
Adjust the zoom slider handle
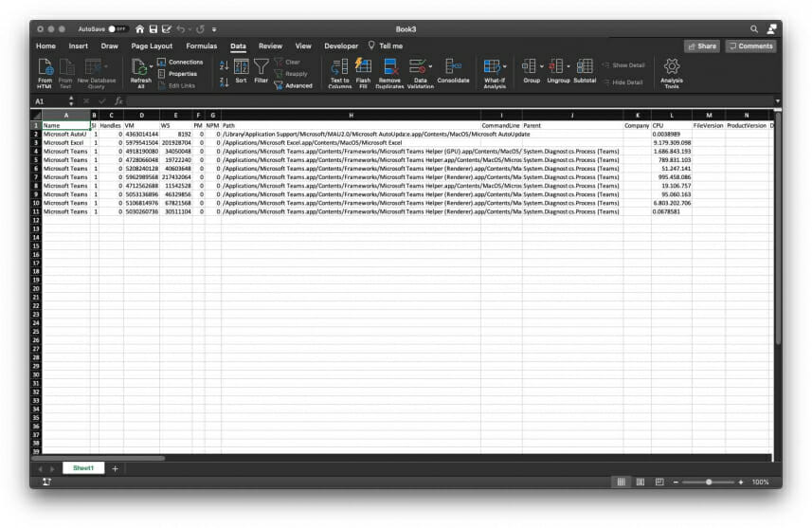[x=709, y=482]
